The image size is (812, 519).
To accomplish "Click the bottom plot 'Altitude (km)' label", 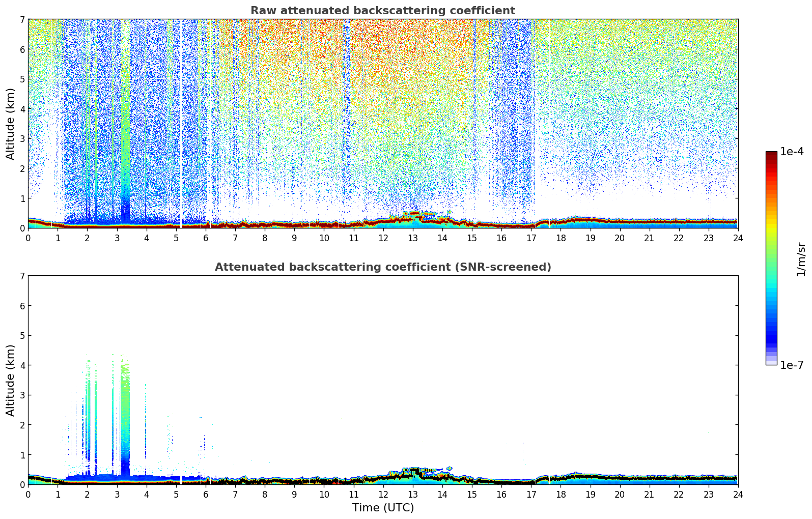I will [x=11, y=380].
